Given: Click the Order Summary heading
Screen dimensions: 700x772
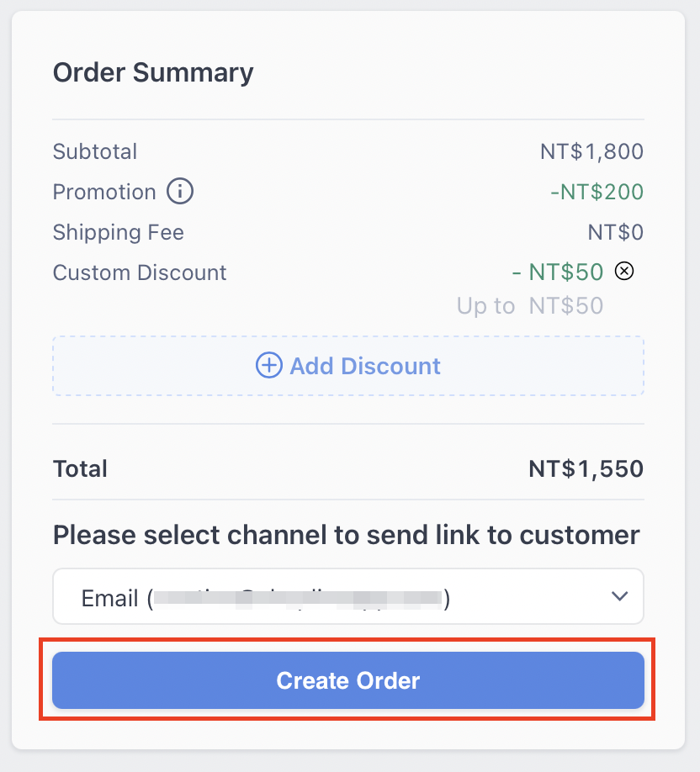Looking at the screenshot, I should (x=153, y=73).
